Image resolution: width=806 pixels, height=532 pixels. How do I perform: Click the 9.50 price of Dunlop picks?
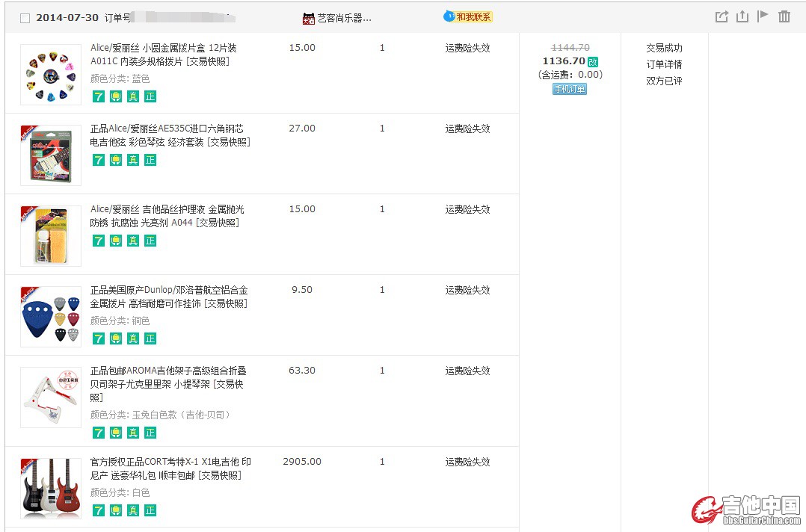pyautogui.click(x=302, y=290)
